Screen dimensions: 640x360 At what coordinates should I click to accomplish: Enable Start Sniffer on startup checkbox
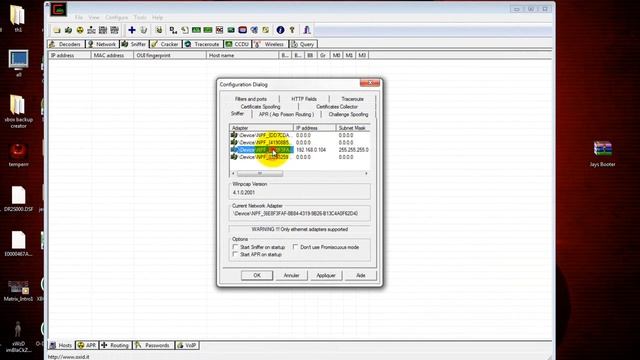coord(235,247)
